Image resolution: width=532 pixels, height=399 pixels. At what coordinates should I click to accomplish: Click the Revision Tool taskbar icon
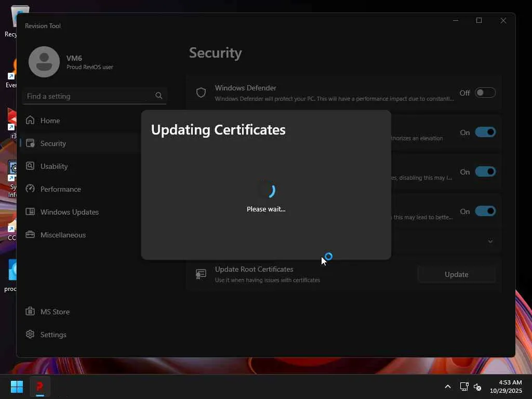point(40,387)
